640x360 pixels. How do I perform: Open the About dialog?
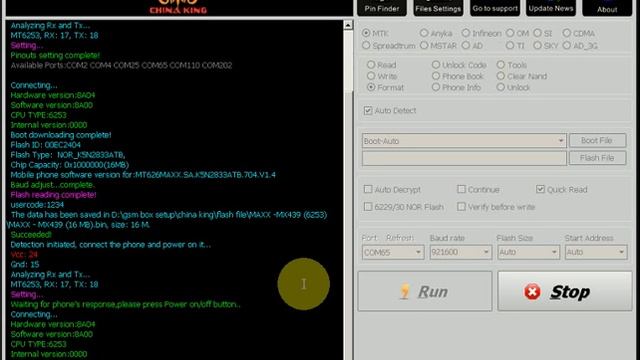[607, 8]
